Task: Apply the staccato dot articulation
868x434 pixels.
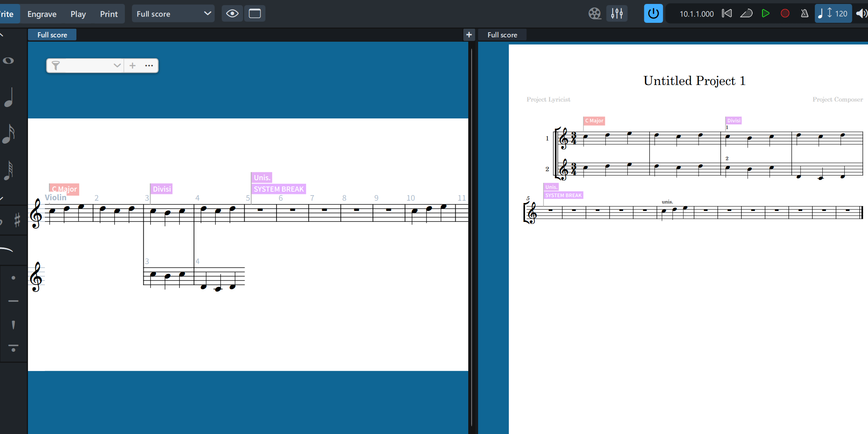Action: click(x=13, y=278)
